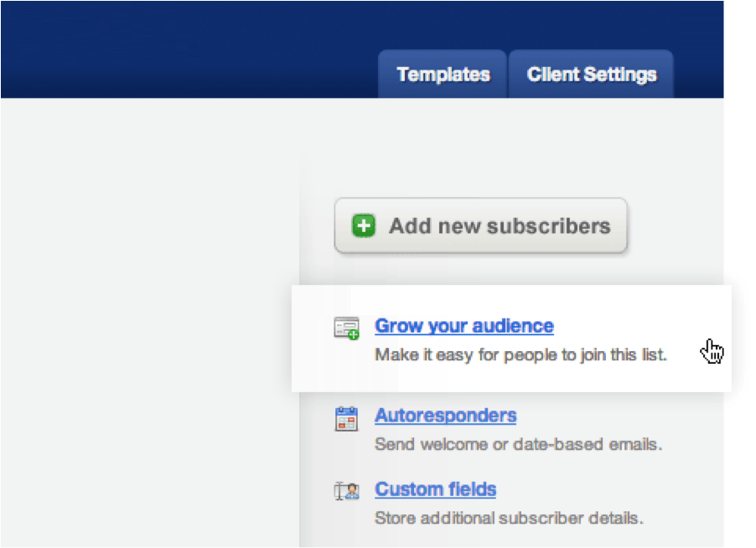Click the green plus icon on Add new subscribers
This screenshot has height=548, width=756.
(x=361, y=225)
